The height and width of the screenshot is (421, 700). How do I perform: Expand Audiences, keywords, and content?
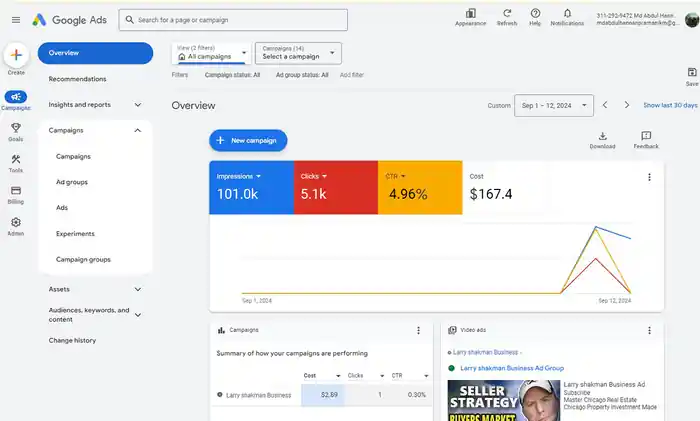(x=138, y=315)
